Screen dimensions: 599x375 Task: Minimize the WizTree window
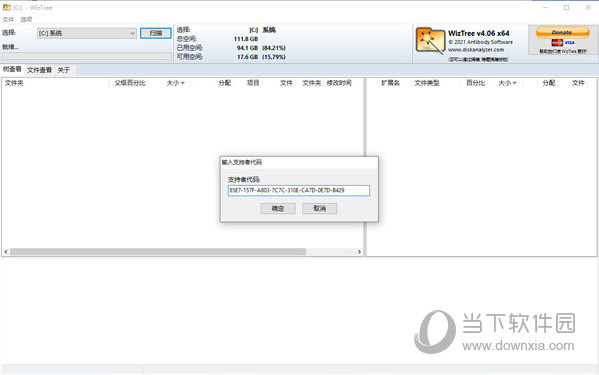point(545,7)
